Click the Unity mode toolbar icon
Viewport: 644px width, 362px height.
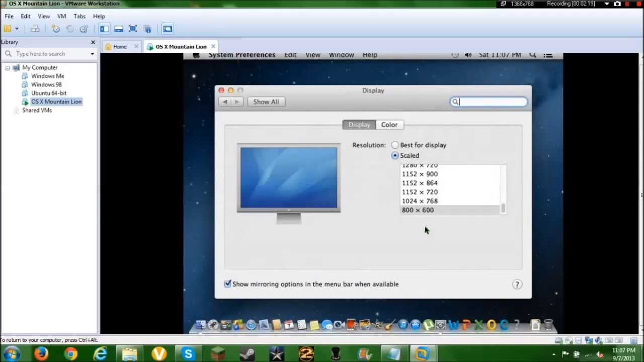click(147, 29)
